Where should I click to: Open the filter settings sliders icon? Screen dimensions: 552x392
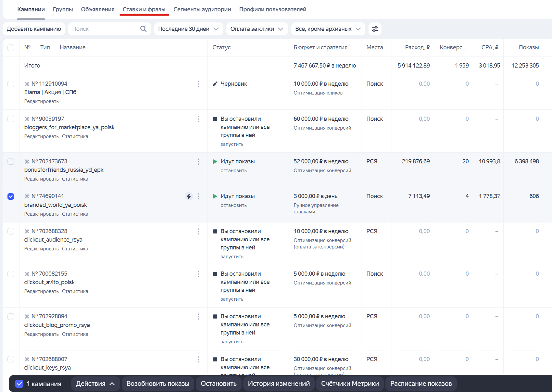coord(375,29)
